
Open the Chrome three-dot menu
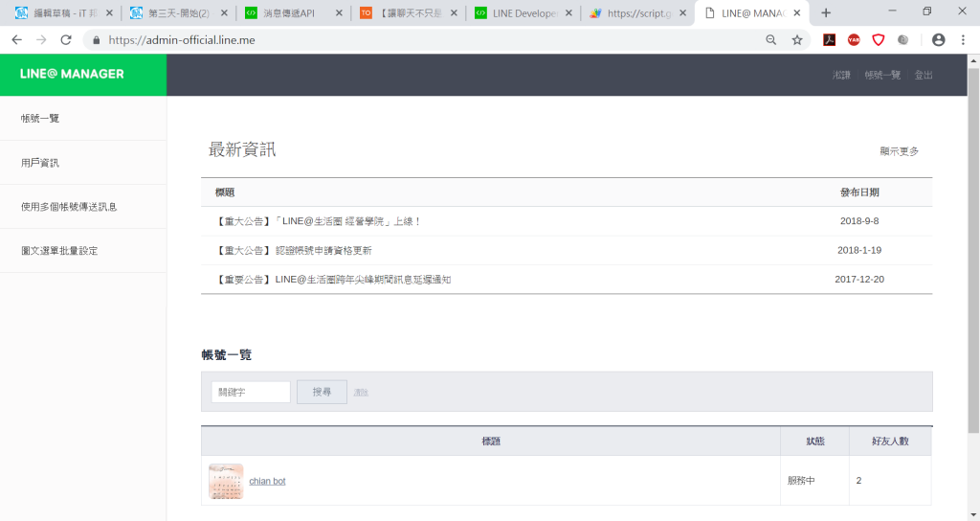963,40
